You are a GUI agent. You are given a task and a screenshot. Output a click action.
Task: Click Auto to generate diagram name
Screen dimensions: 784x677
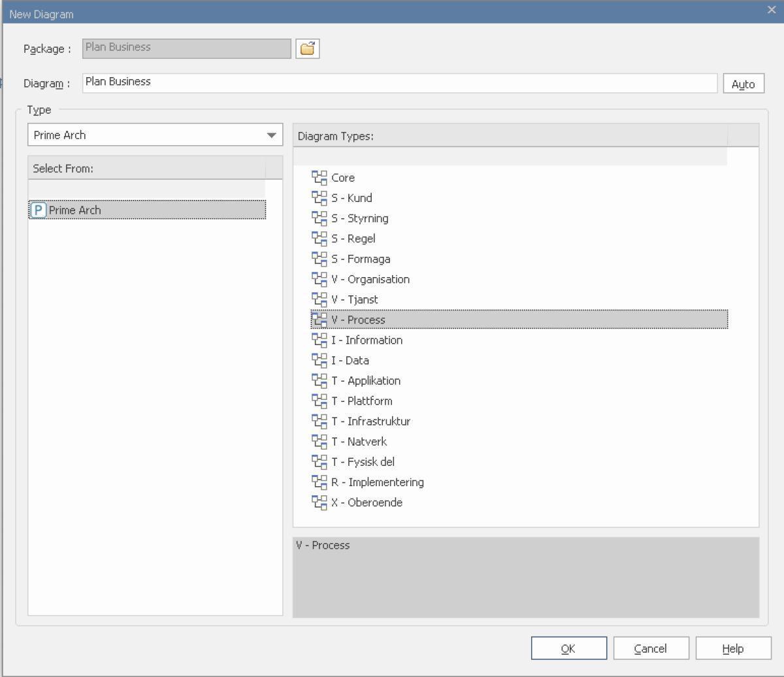tap(743, 84)
